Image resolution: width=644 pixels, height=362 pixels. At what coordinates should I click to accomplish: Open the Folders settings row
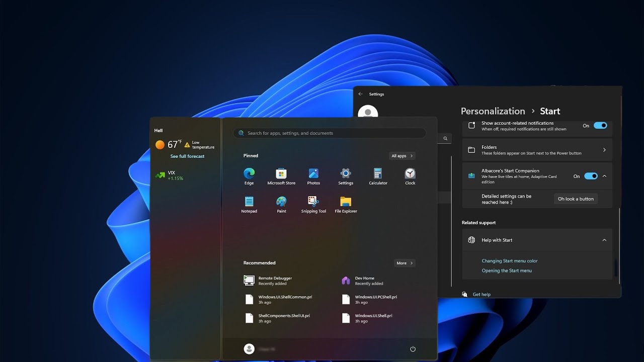tap(537, 150)
